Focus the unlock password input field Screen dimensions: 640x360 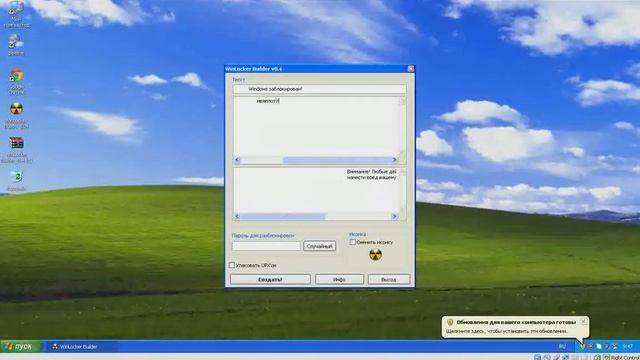coord(266,246)
